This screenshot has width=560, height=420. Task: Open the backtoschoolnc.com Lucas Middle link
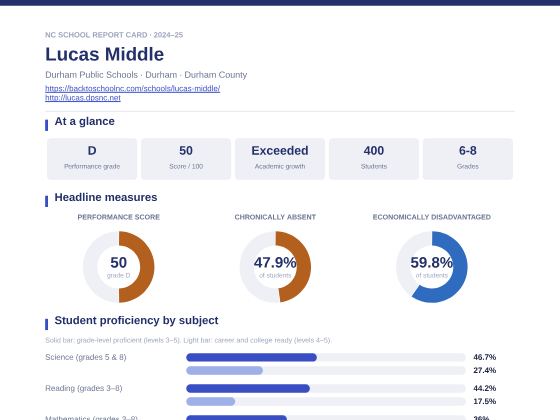132,88
